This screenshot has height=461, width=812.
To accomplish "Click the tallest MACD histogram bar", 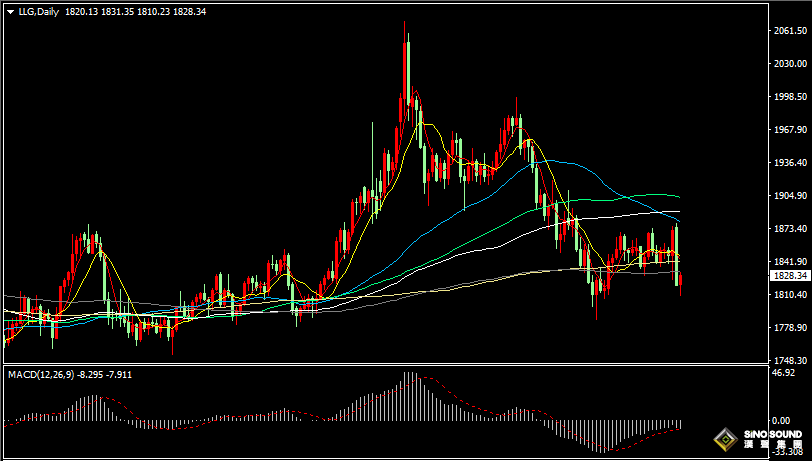I will pos(409,396).
